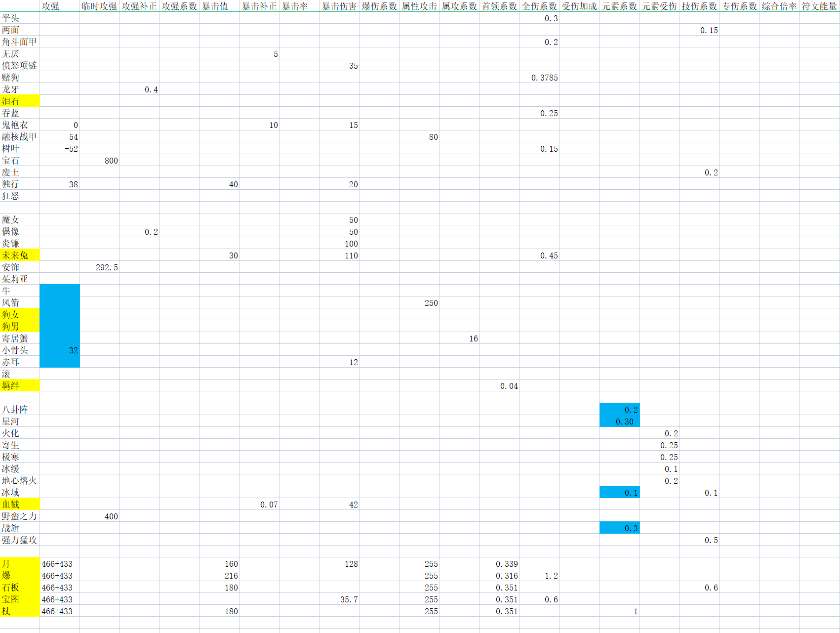Select the yellow 狗女 cell
This screenshot has width=840, height=633.
20,314
